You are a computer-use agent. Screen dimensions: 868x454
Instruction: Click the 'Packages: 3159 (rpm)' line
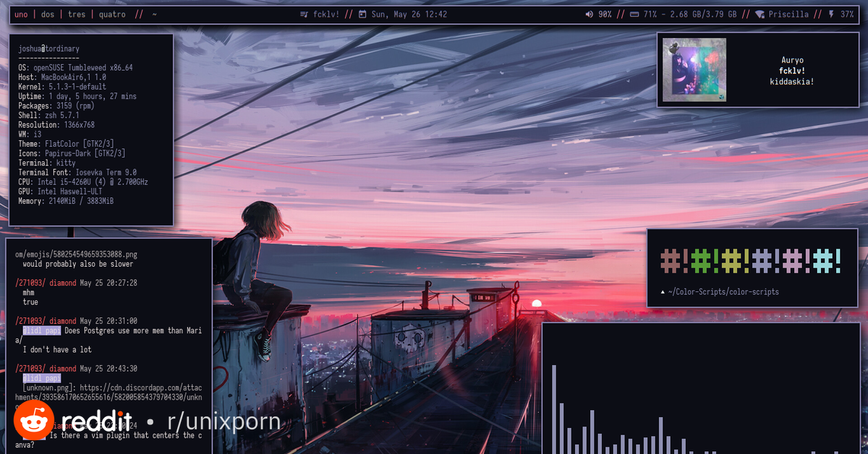click(56, 106)
